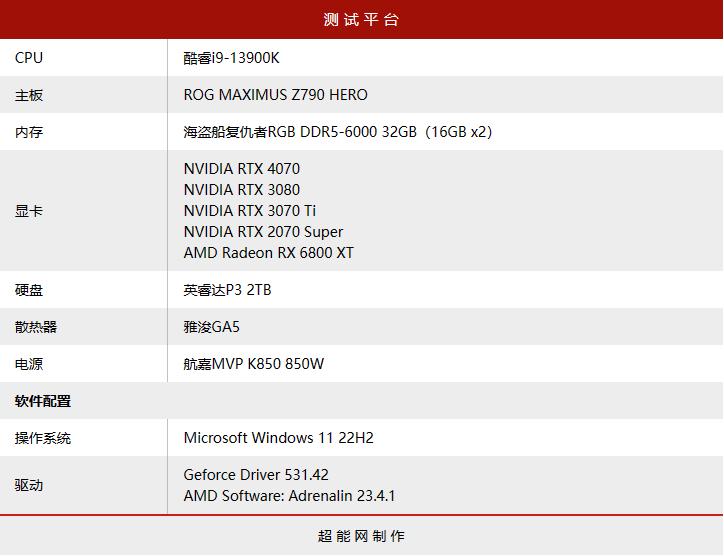Select the 硬盘 row label

pos(29,290)
